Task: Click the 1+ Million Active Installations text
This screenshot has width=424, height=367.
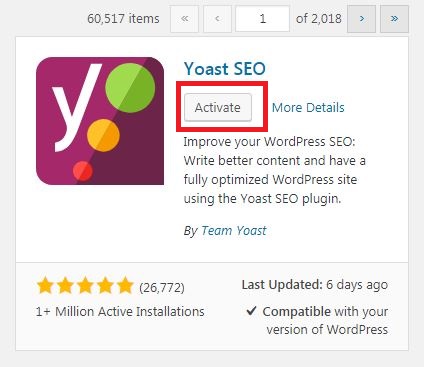Action: click(x=120, y=312)
